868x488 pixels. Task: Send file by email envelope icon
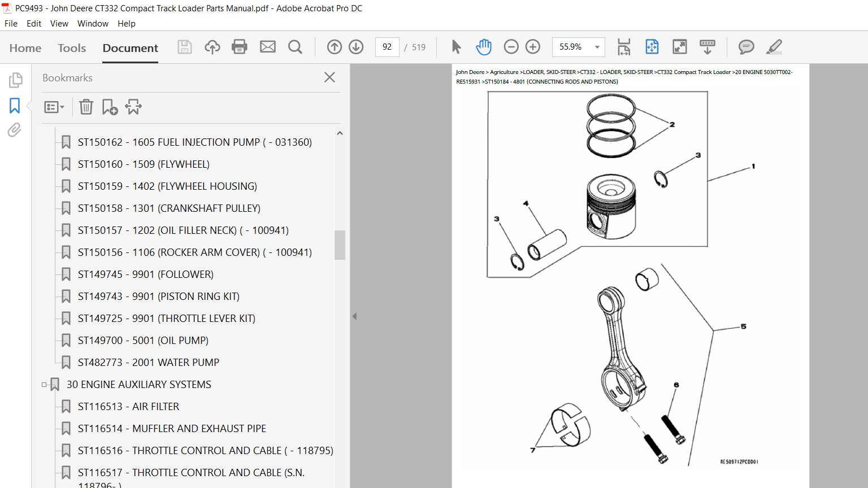pos(268,47)
